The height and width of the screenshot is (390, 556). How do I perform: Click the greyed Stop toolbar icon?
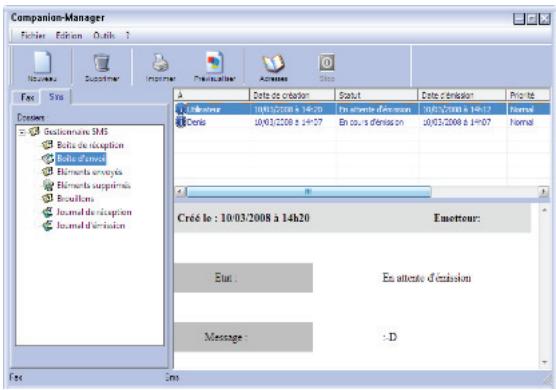(x=327, y=63)
